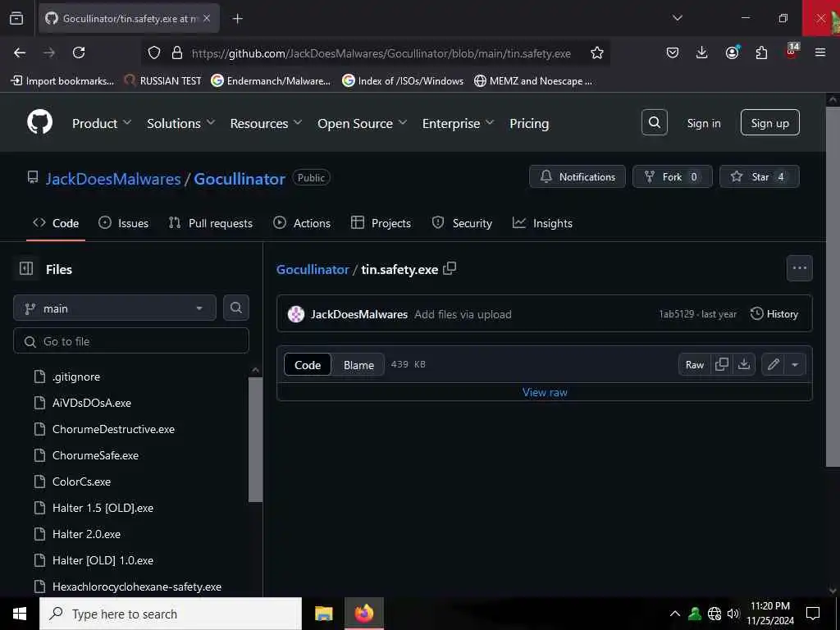
Task: Switch to the Code view toggle
Action: click(308, 365)
